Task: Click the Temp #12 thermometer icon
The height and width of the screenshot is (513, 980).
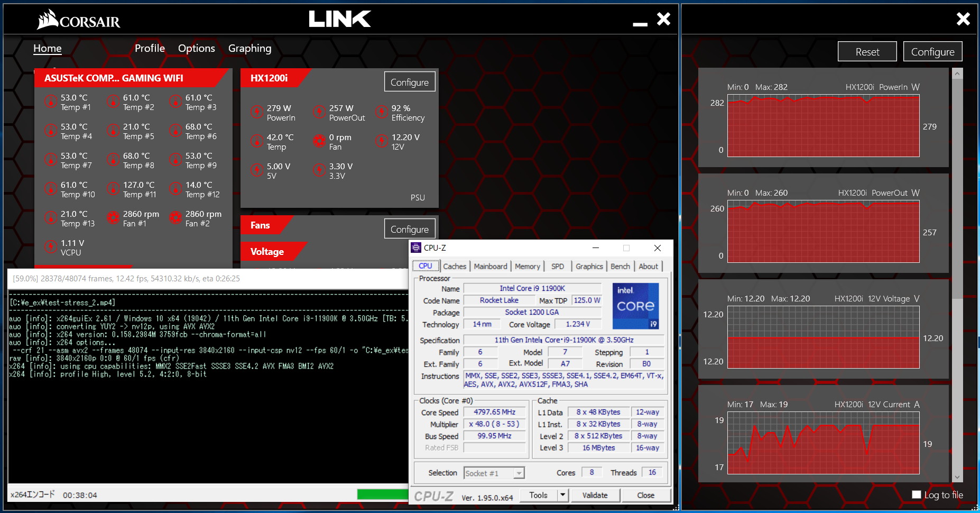Action: click(x=175, y=188)
